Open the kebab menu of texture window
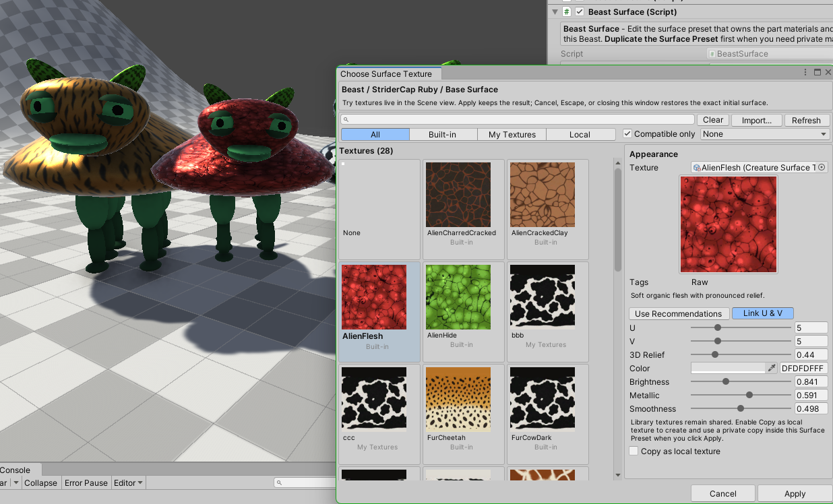 [x=805, y=72]
